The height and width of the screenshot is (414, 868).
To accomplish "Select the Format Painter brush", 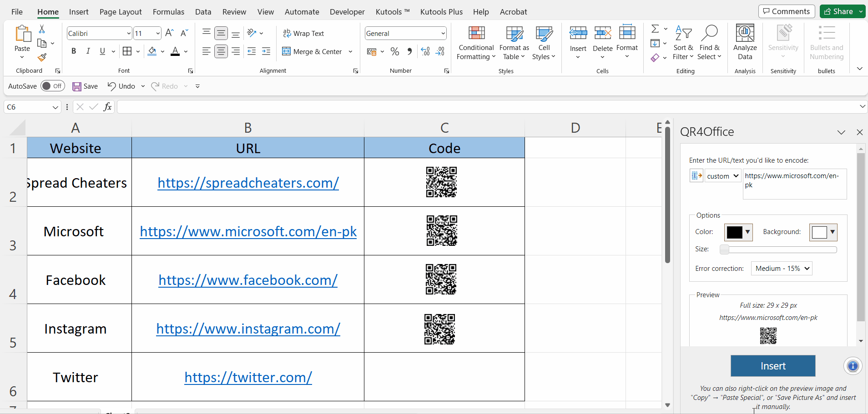I will (x=42, y=57).
